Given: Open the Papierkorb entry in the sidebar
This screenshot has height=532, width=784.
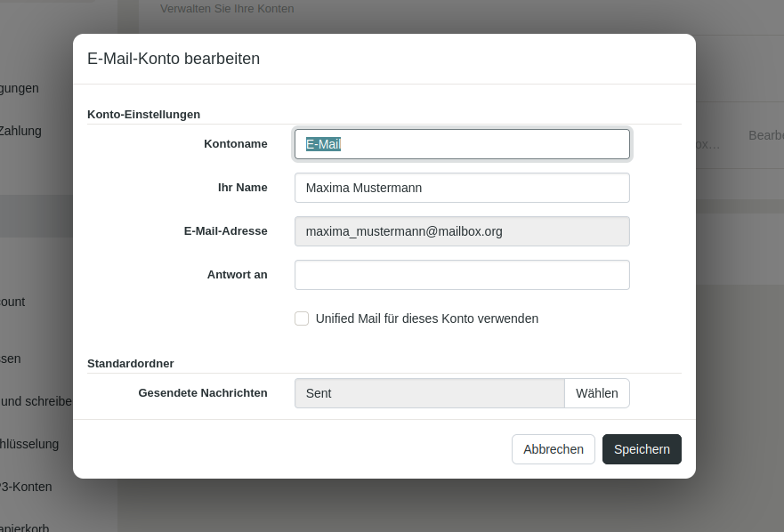Looking at the screenshot, I should pyautogui.click(x=24, y=527).
